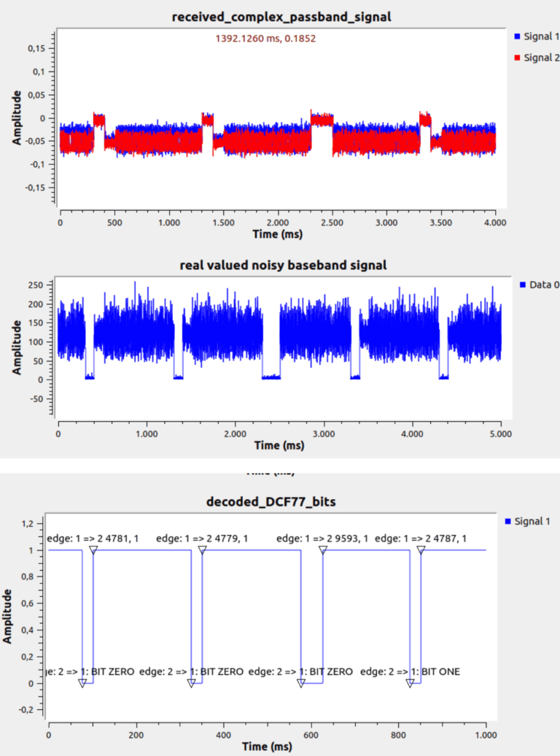The image size is (560, 756).
Task: Toggle Signal 2 in the passband signal legend
Action: [534, 57]
